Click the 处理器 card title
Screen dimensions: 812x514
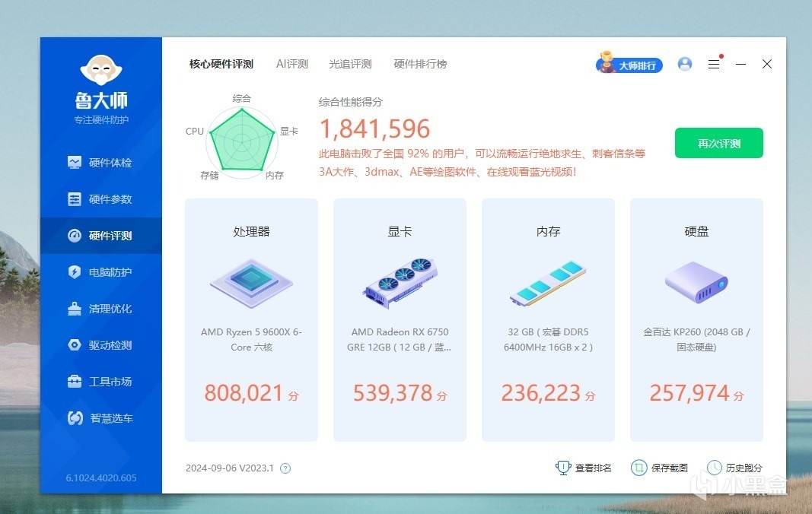click(251, 231)
